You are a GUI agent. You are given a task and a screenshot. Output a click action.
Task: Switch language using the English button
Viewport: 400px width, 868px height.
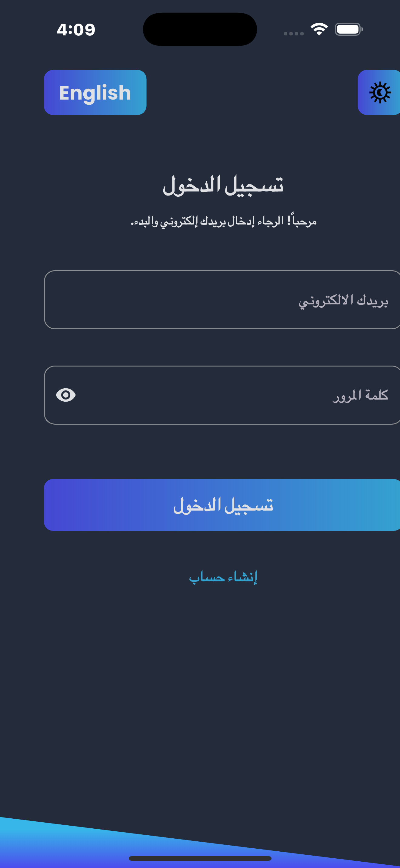pyautogui.click(x=95, y=92)
